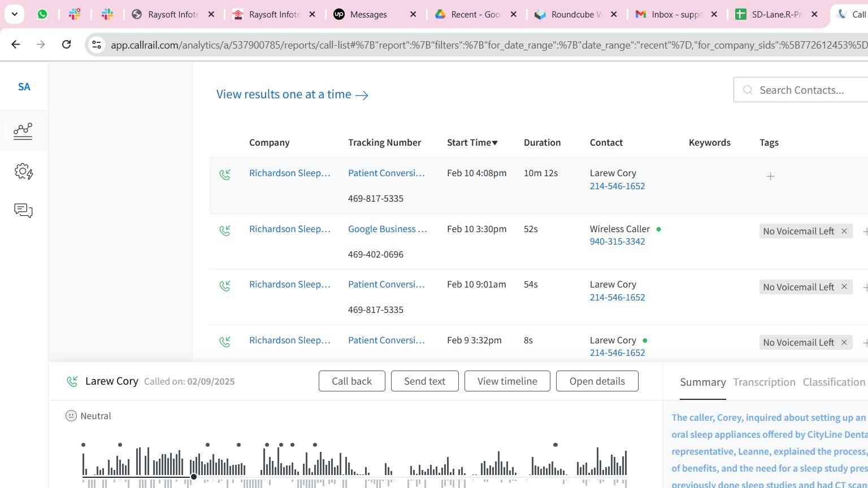
Task: Sort by Start Time column header
Action: [x=472, y=142]
